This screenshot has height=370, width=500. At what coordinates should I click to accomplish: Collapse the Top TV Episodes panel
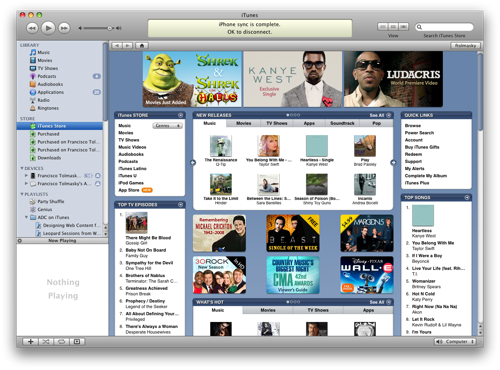[x=180, y=205]
